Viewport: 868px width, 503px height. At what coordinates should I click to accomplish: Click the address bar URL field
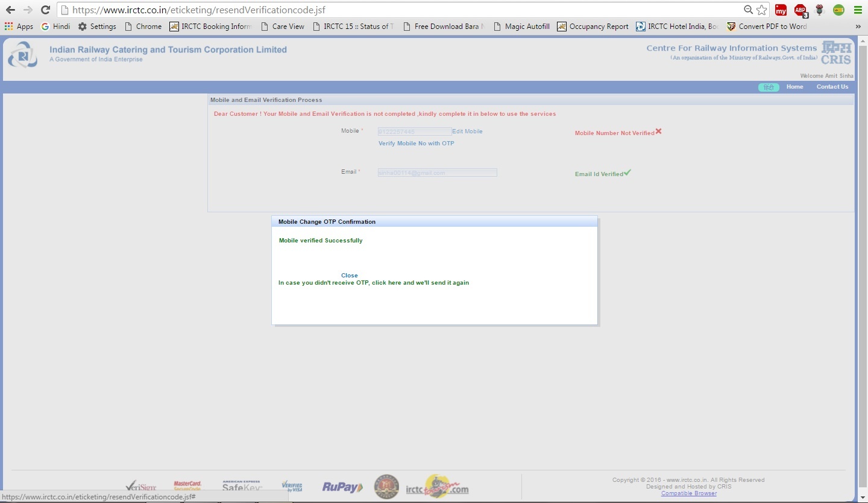pos(241,10)
